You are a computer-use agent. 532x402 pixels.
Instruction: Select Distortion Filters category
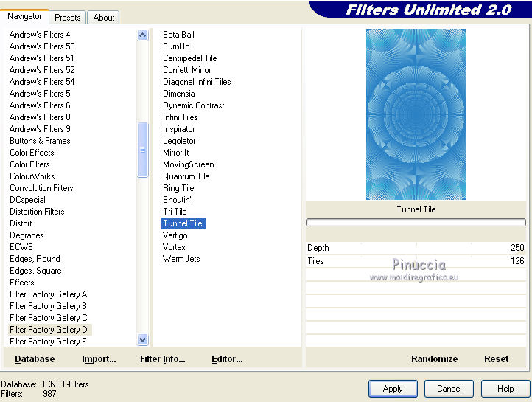(x=37, y=212)
